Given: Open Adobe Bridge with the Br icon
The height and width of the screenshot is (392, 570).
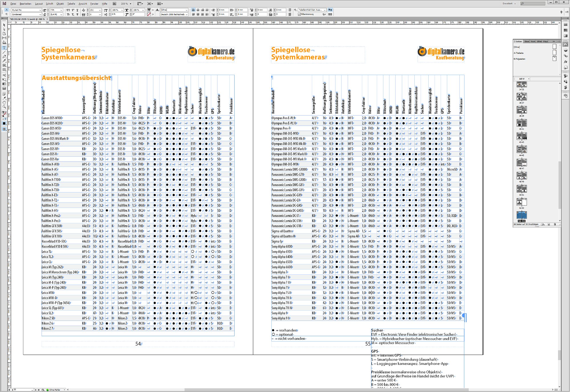Looking at the screenshot, I should point(114,4).
